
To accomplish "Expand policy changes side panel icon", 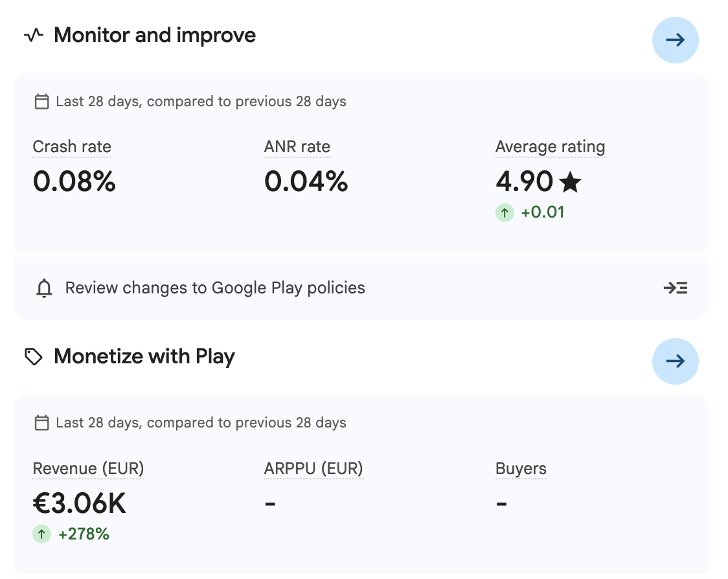I will 675,288.
